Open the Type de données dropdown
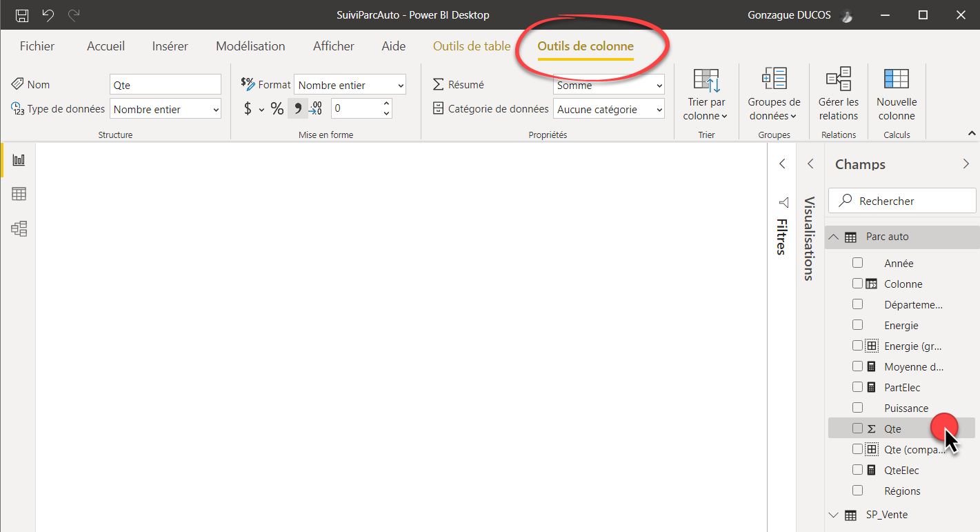980x532 pixels. click(166, 109)
